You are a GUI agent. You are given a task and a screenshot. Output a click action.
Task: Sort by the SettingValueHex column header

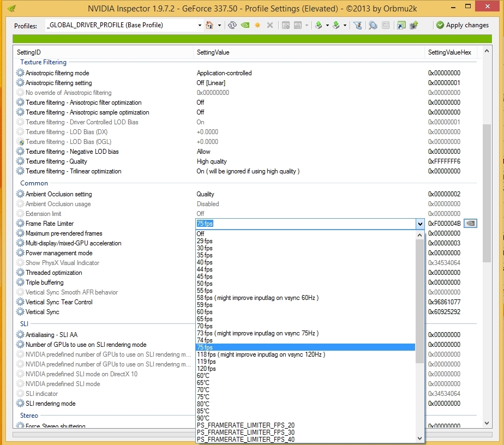451,52
